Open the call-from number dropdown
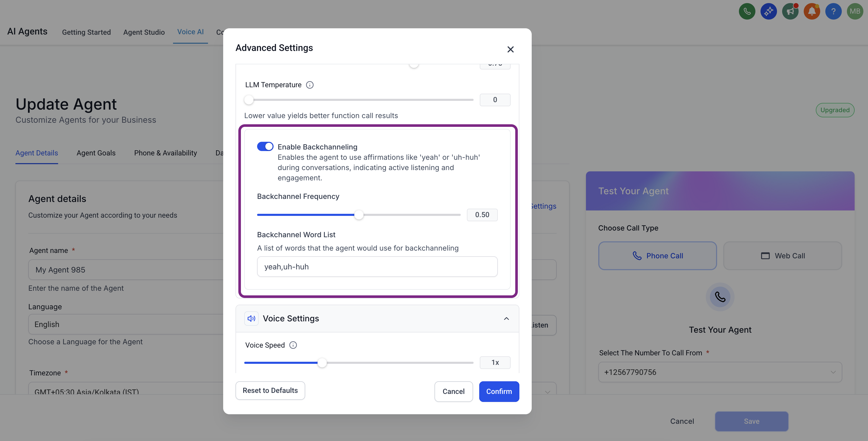The height and width of the screenshot is (441, 868). click(720, 372)
